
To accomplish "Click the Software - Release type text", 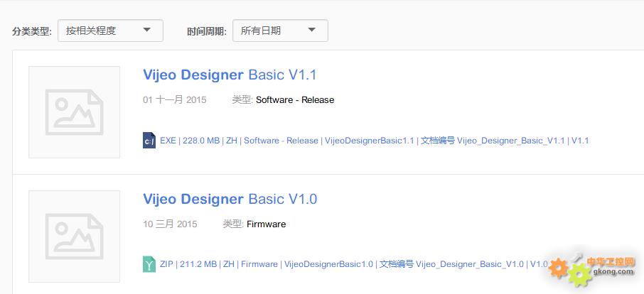I will click(294, 100).
